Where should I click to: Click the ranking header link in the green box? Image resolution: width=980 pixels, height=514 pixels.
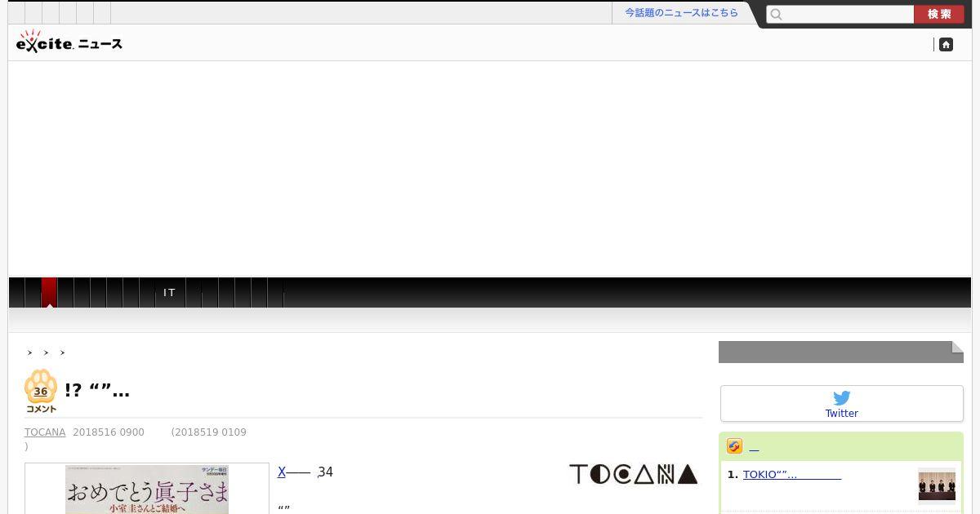(x=754, y=447)
